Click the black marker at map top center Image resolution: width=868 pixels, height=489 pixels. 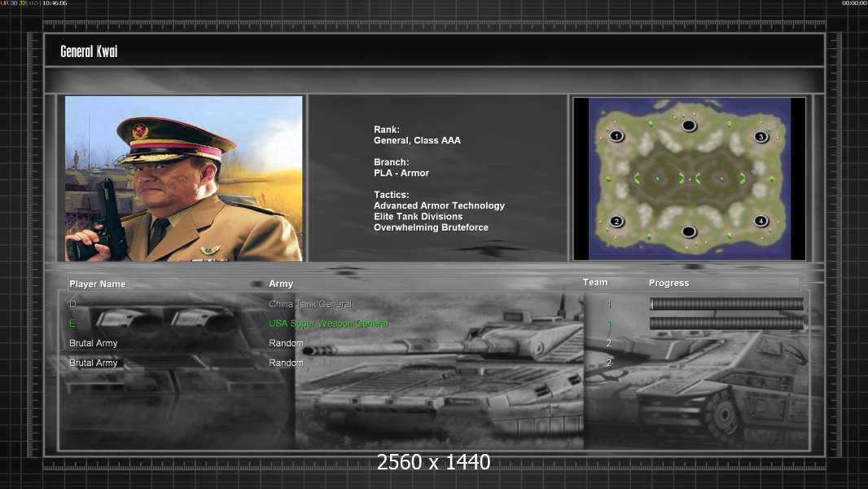(689, 126)
